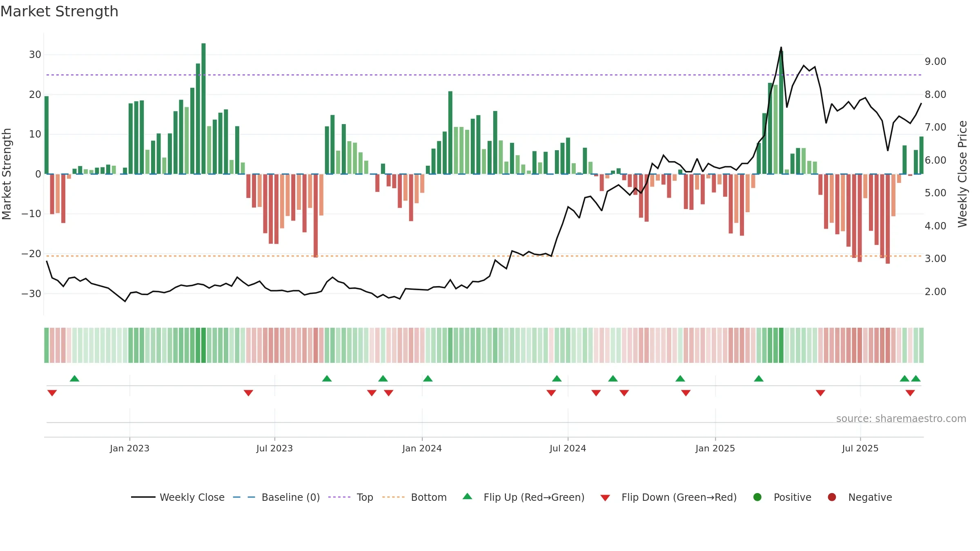This screenshot has width=980, height=551.
Task: Toggle the Baseline (0) legend label
Action: (291, 498)
